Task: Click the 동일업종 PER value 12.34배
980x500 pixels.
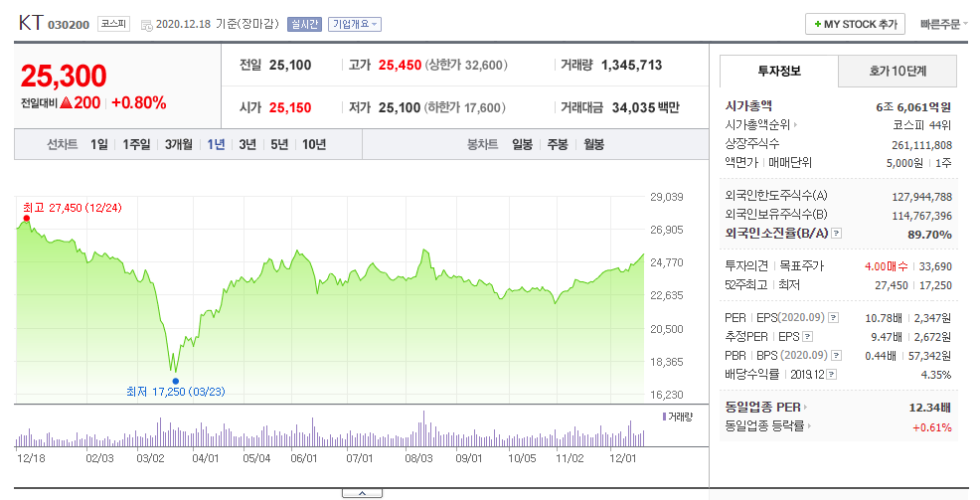Action: pyautogui.click(x=930, y=408)
